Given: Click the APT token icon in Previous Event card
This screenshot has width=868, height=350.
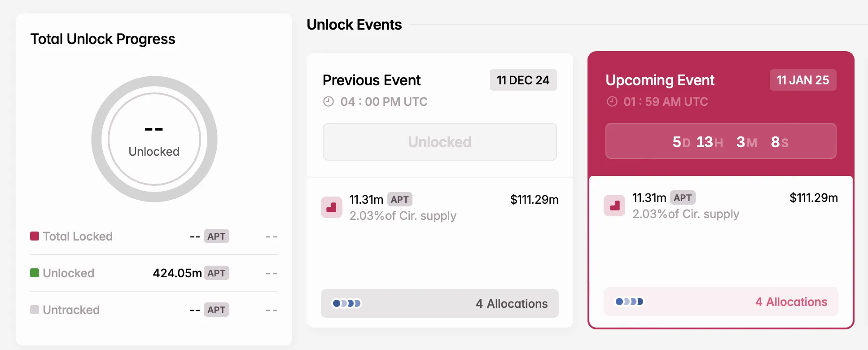Looking at the screenshot, I should (x=331, y=207).
